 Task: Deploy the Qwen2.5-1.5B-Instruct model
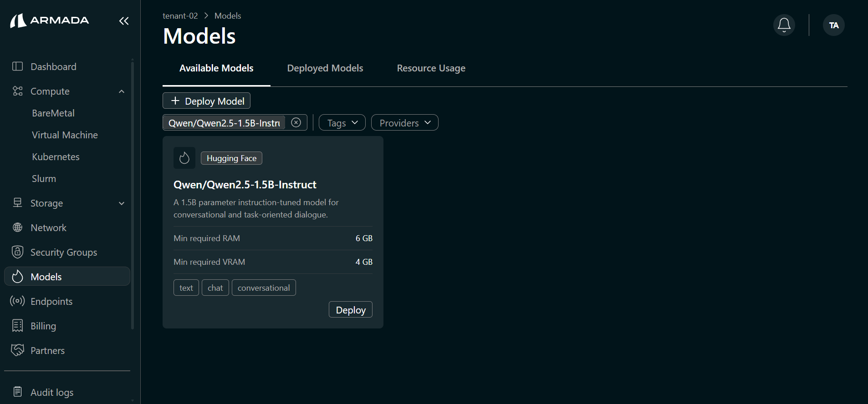coord(351,309)
